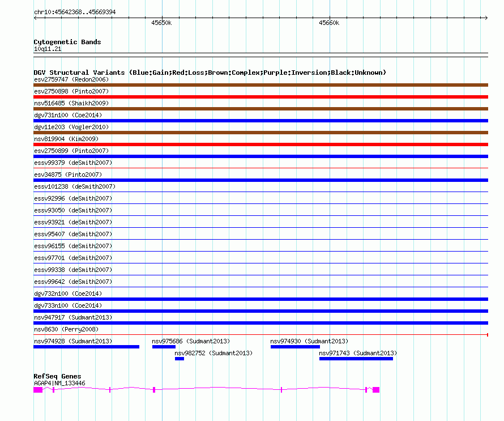The width and height of the screenshot is (504, 421).
Task: Open the essv99379 (deSmith2007) variant label
Action: point(73,163)
